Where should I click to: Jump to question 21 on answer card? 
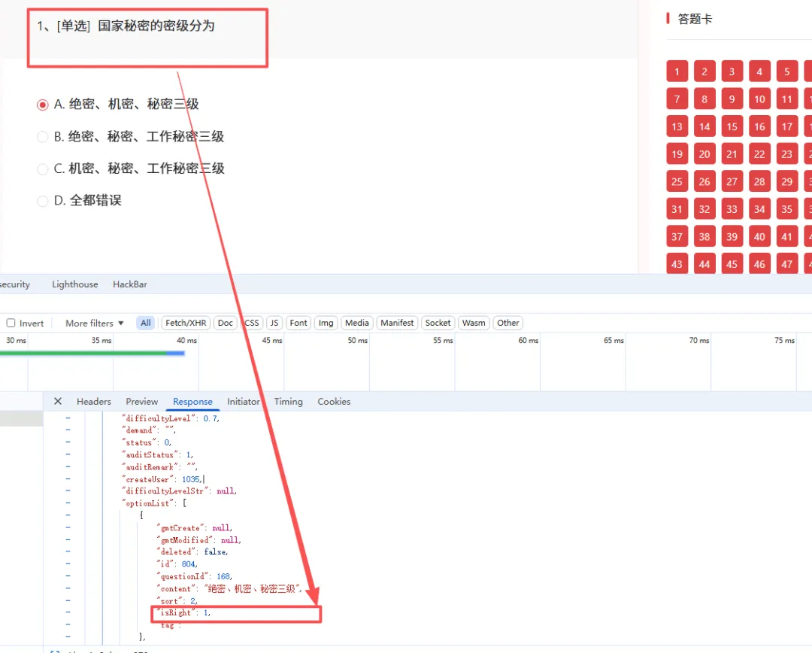732,154
